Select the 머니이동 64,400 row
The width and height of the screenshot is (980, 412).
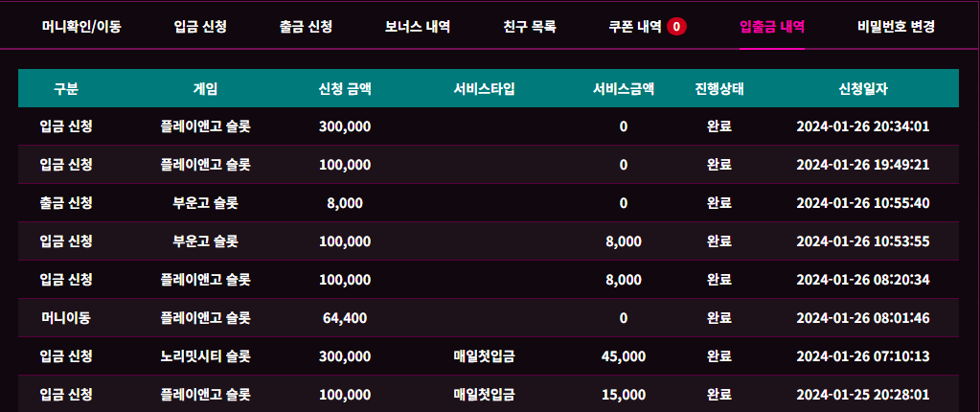489,317
